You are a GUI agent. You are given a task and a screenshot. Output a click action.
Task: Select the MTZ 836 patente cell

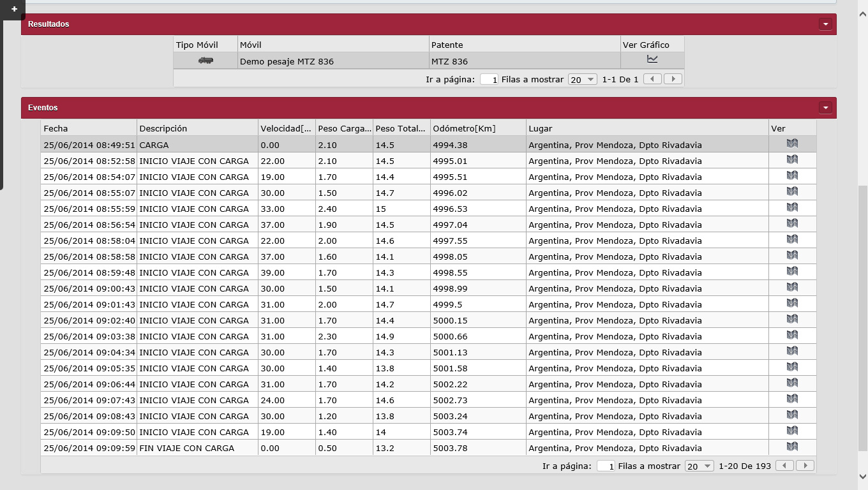pyautogui.click(x=525, y=61)
